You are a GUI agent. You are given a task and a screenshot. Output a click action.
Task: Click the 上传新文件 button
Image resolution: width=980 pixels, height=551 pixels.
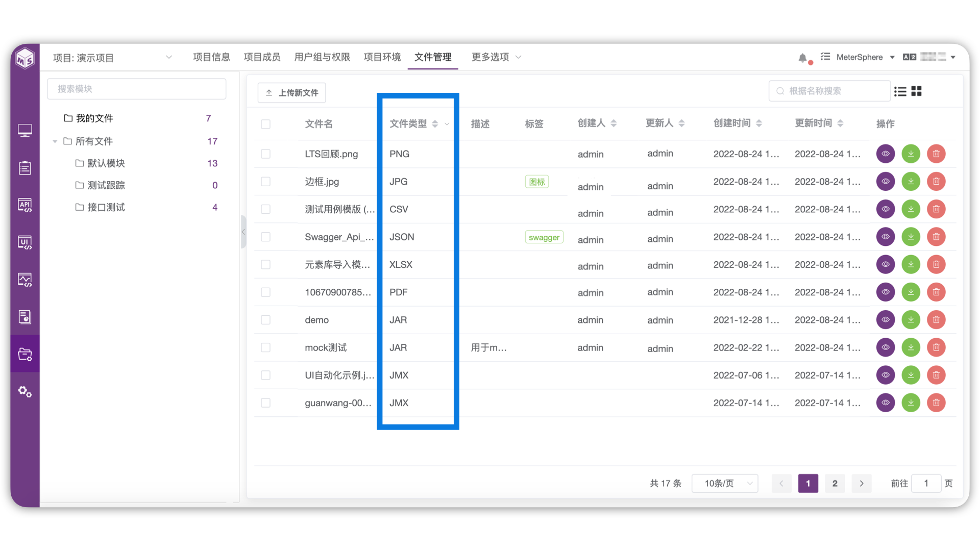(292, 93)
